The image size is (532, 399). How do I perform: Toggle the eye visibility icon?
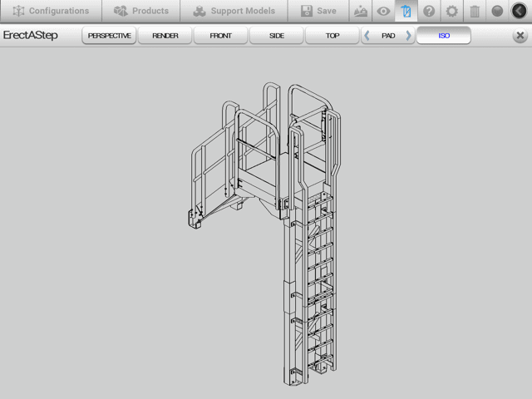(383, 11)
